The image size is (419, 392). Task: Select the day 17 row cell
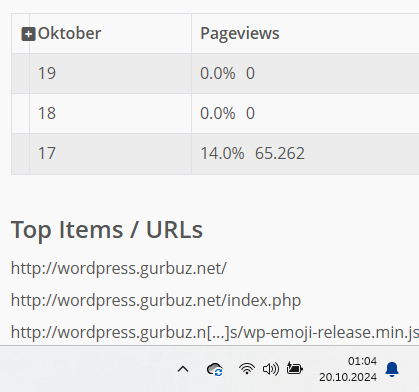tap(110, 154)
